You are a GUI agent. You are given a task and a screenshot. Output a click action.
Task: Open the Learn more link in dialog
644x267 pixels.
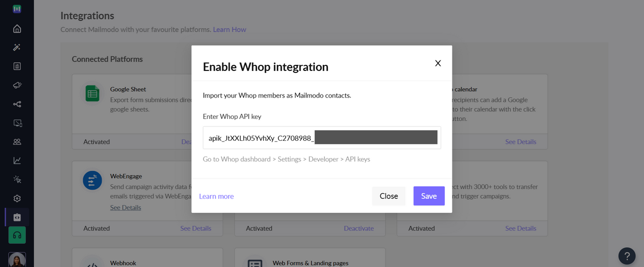216,196
